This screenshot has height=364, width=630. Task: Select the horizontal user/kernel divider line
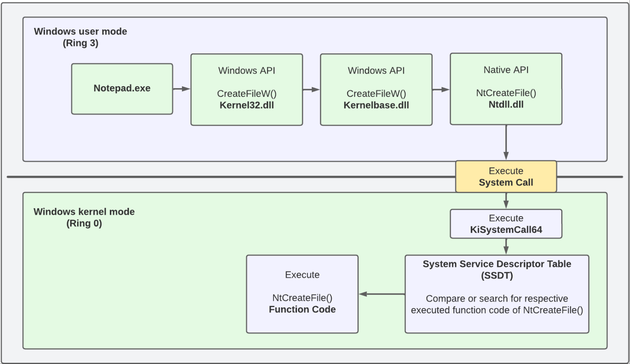[x=228, y=177]
